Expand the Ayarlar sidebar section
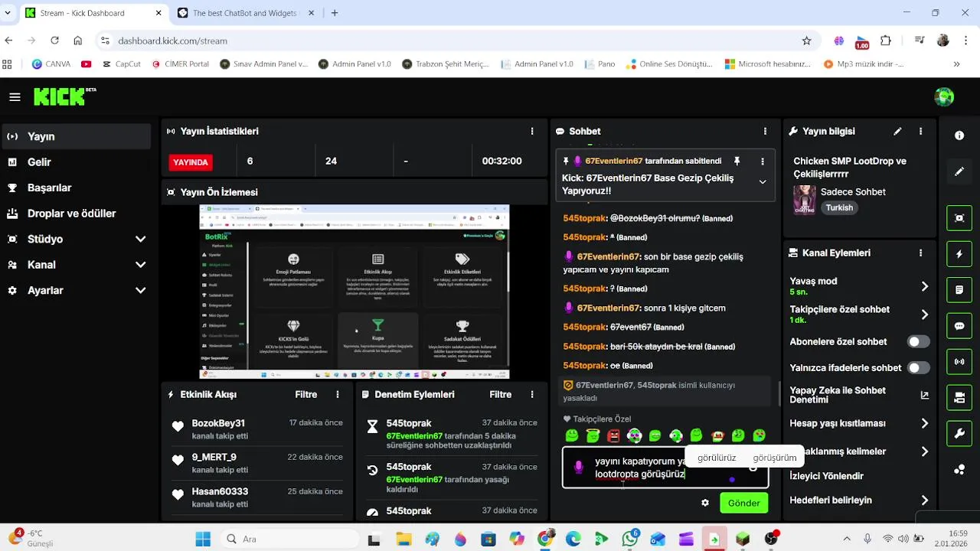This screenshot has height=551, width=980. click(x=140, y=291)
